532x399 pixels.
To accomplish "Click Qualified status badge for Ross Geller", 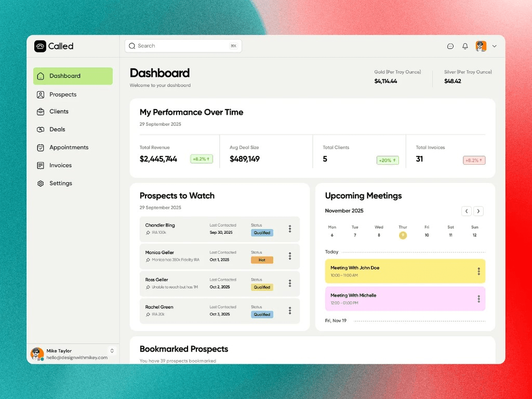I will (x=262, y=287).
